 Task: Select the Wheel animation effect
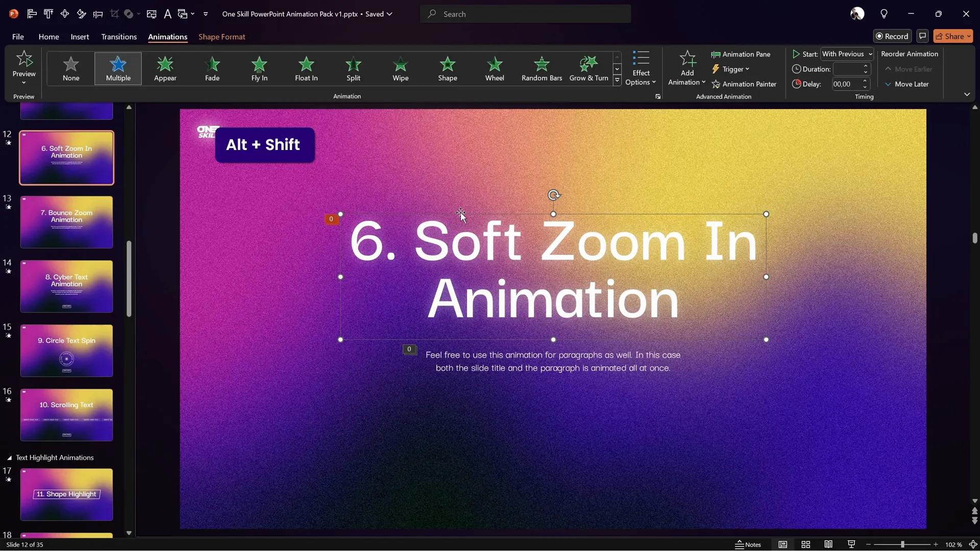point(495,68)
